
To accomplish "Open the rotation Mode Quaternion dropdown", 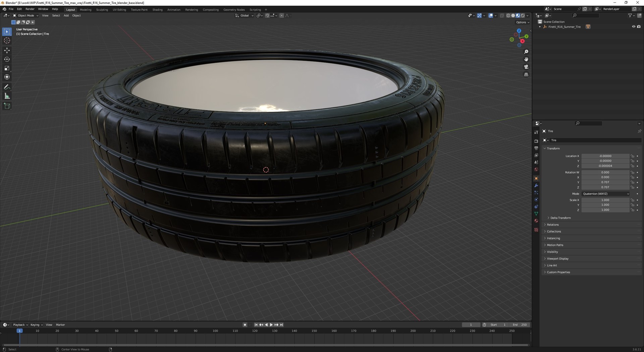I will [606, 194].
